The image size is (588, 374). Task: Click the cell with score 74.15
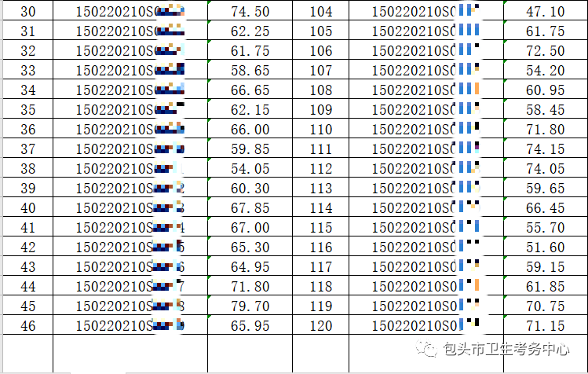(545, 148)
